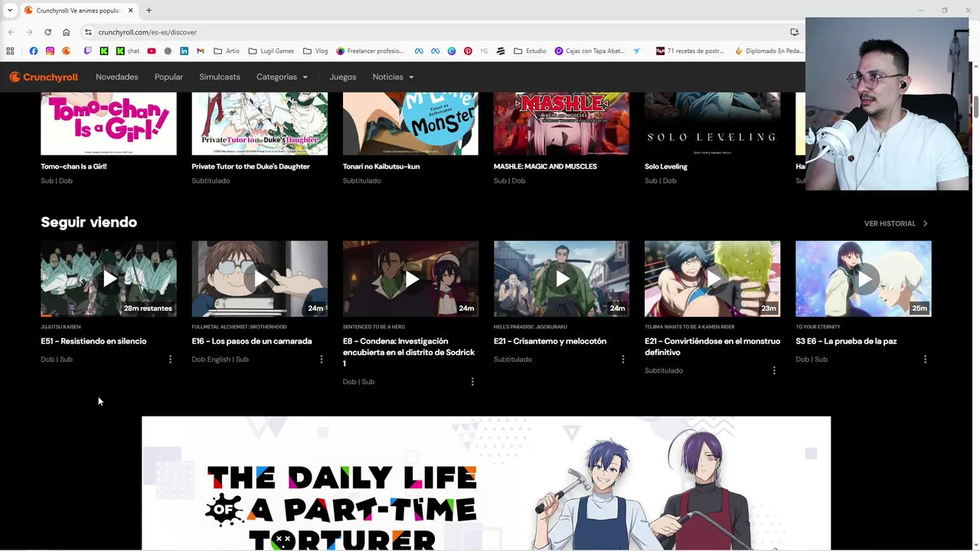
Task: Open the Facebook bookmark icon
Action: [33, 51]
